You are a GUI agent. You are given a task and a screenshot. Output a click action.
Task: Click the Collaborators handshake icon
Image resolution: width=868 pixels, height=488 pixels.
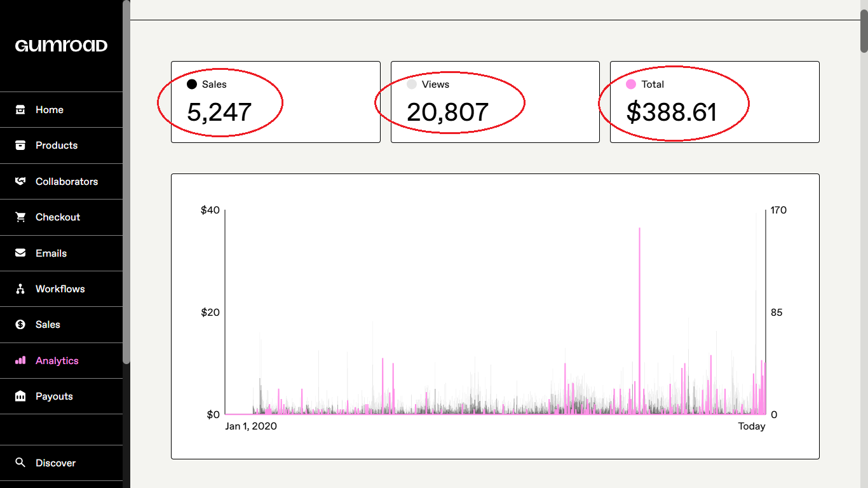tap(20, 181)
